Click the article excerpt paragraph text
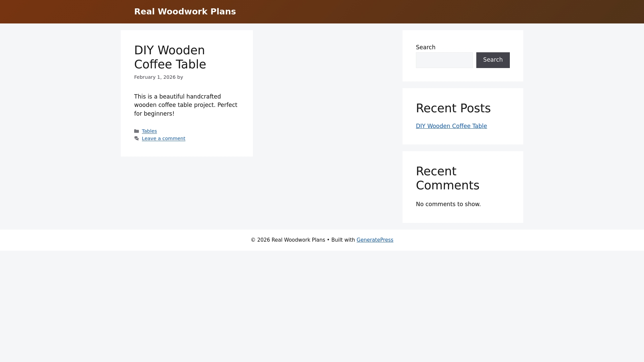The width and height of the screenshot is (644, 362). click(185, 105)
